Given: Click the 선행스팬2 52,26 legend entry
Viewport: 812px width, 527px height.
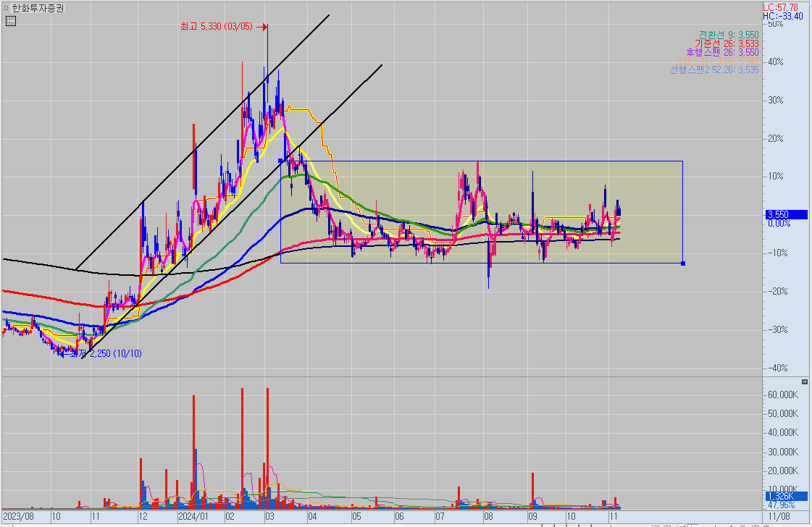Looking at the screenshot, I should coord(715,69).
